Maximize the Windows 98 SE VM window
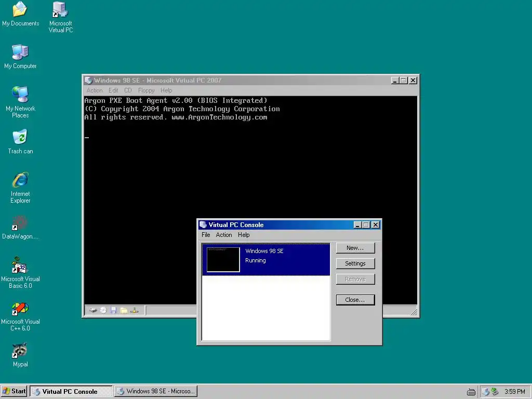Viewport: 532px width, 399px height. 403,81
